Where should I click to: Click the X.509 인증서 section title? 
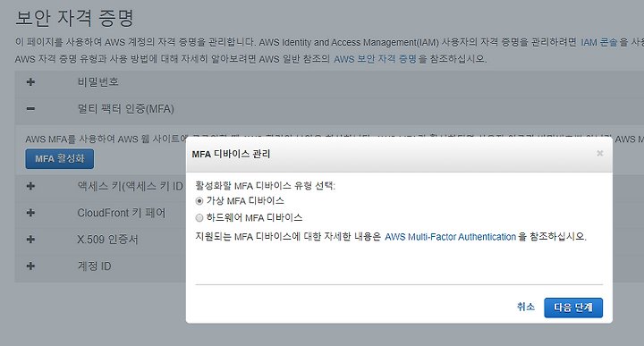[x=107, y=240]
